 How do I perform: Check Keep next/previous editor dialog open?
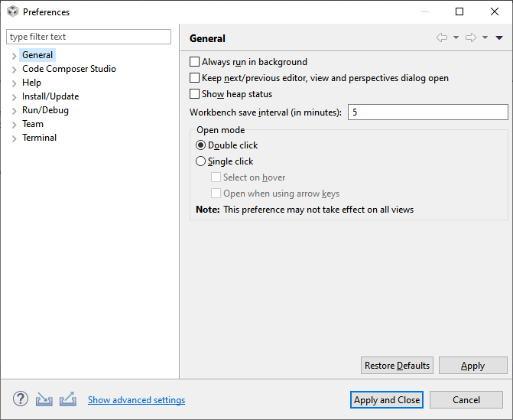click(194, 78)
